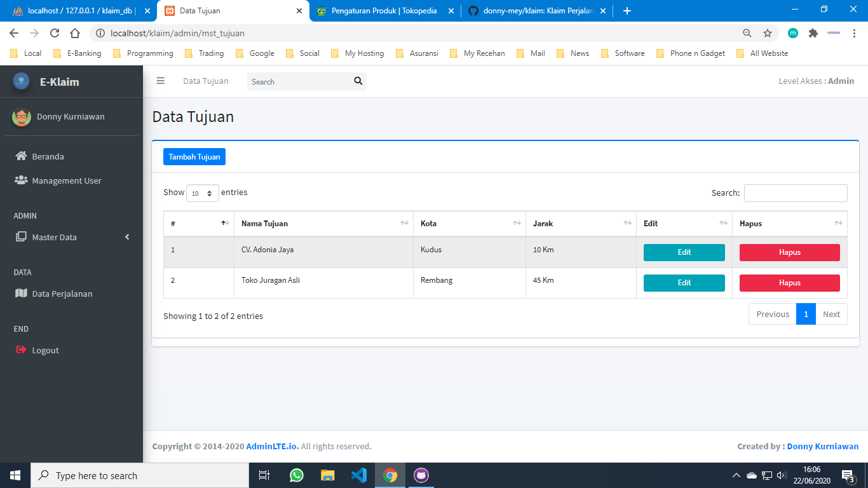Click the Data Perjalanan map icon
This screenshot has width=868, height=488.
pyautogui.click(x=21, y=294)
